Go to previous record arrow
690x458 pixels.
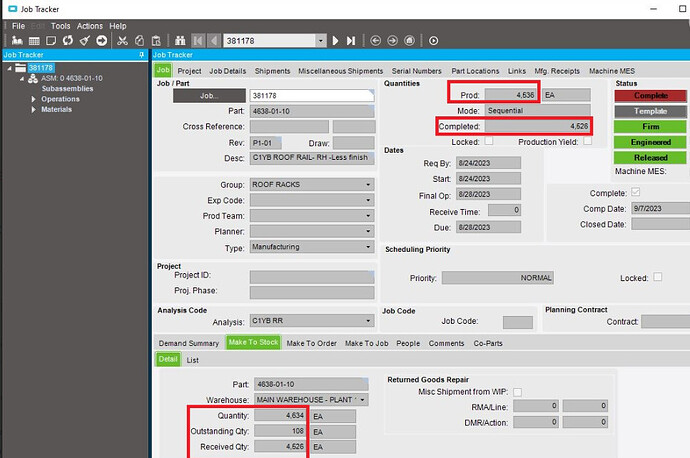214,40
